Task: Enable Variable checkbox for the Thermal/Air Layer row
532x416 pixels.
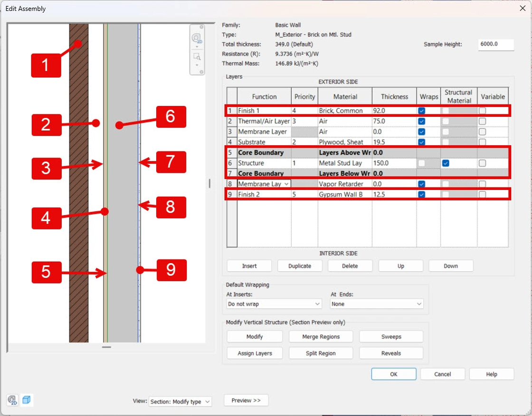Action: click(x=482, y=121)
